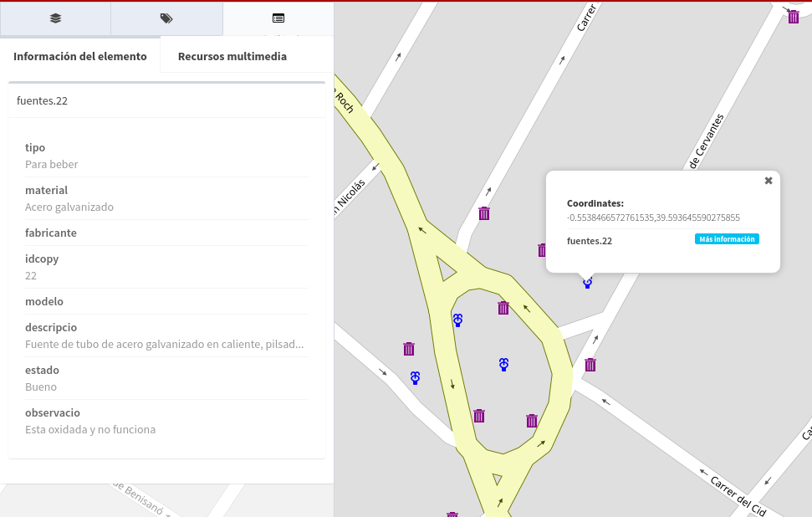Click the truncated descripcio field text

[x=164, y=344]
